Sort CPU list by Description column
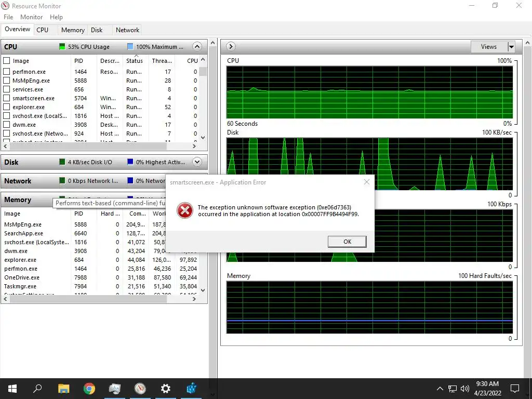532x399 pixels. 110,61
